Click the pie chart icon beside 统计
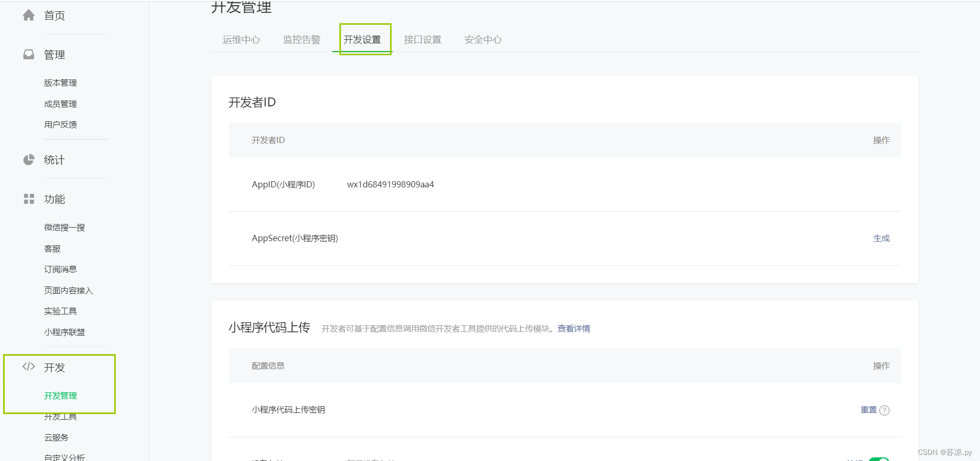The image size is (980, 461). tap(29, 160)
